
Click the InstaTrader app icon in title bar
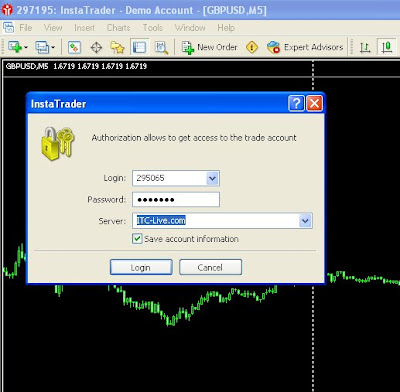click(x=7, y=10)
